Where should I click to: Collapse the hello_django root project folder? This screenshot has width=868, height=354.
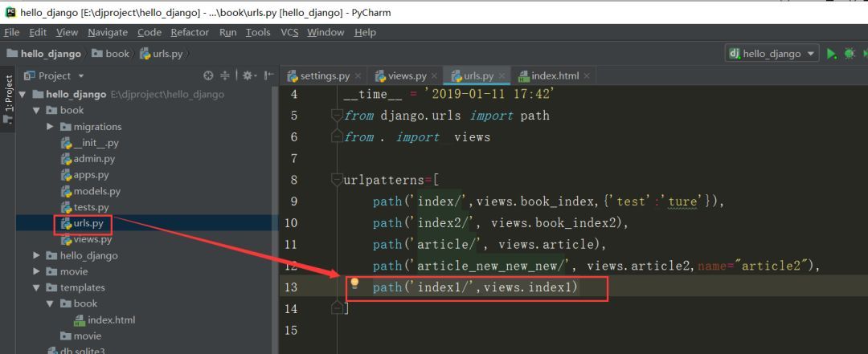point(23,95)
